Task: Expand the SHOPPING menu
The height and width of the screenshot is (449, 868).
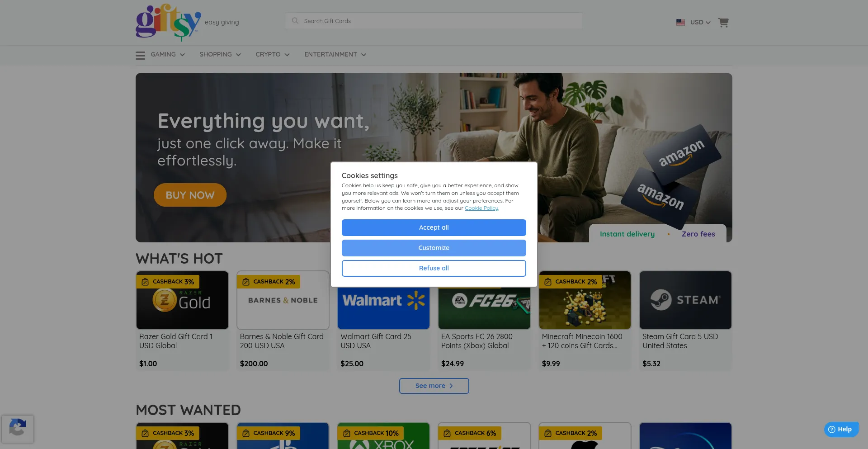Action: click(x=220, y=54)
